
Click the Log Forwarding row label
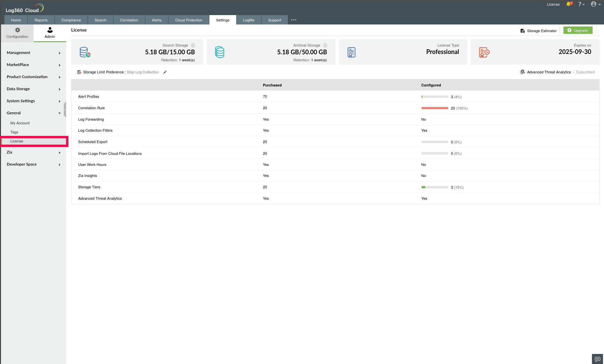[x=91, y=119]
